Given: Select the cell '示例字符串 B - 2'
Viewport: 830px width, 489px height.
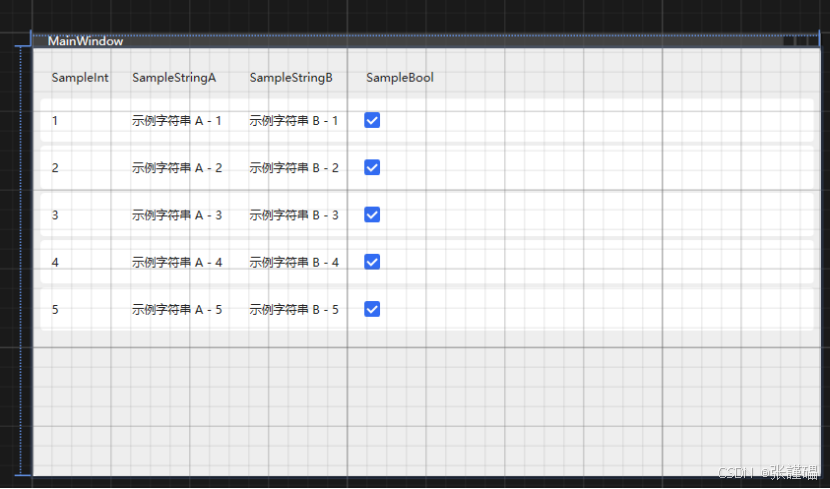Looking at the screenshot, I should point(294,168).
